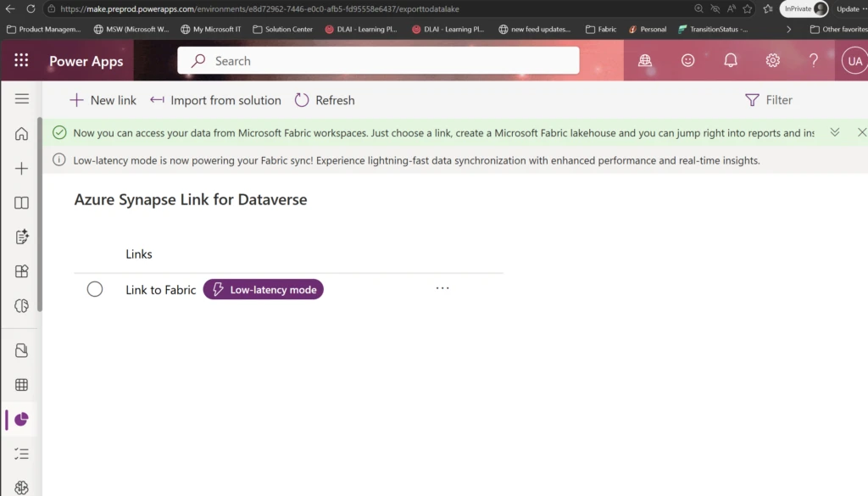Click the Power Apps title
This screenshot has width=868, height=496.
point(86,61)
